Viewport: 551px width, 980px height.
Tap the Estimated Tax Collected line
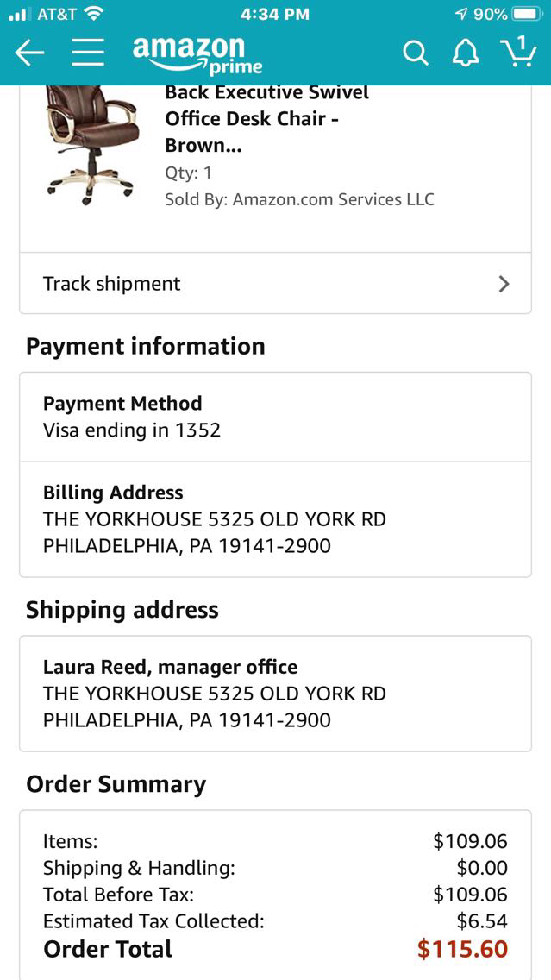(x=275, y=921)
